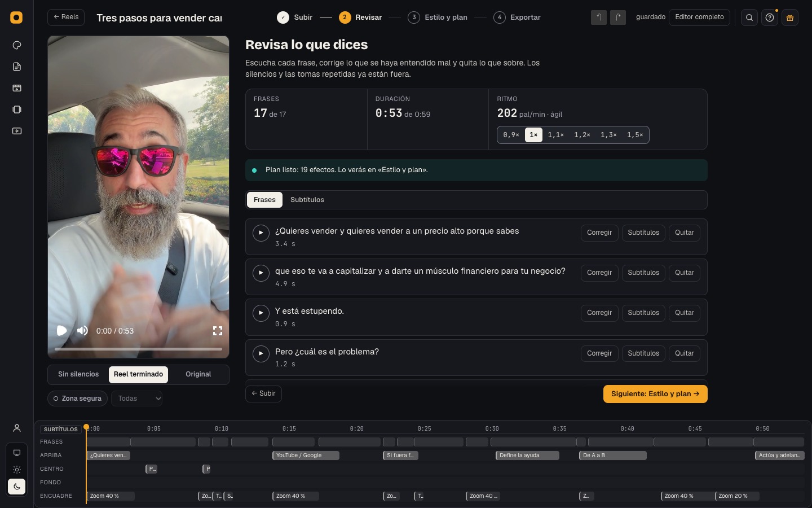
Task: Switch to dark mode with the moon icon
Action: pyautogui.click(x=17, y=487)
